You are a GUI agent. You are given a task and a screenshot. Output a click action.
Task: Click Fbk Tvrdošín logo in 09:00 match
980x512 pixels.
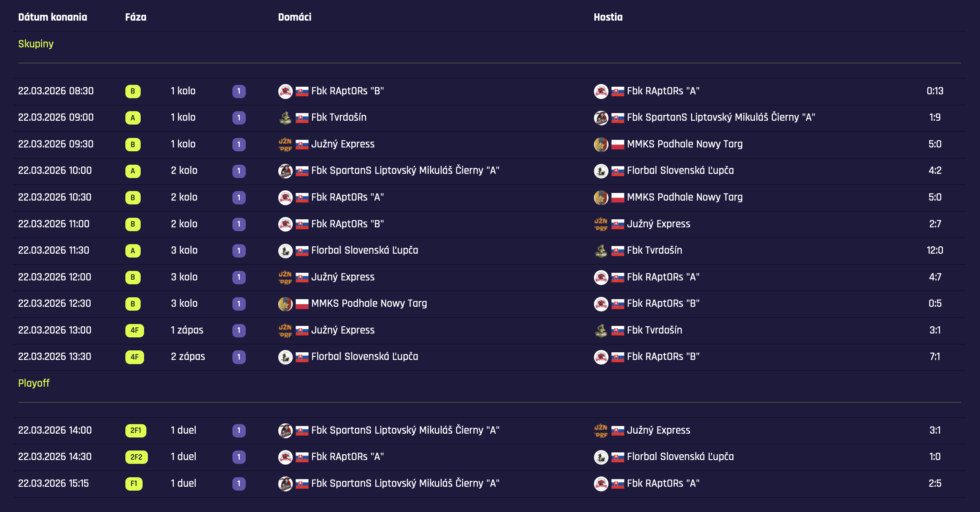coord(285,118)
